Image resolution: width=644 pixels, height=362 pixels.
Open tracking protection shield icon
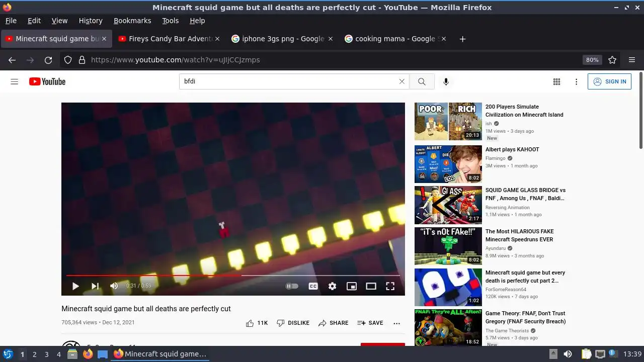pyautogui.click(x=68, y=60)
